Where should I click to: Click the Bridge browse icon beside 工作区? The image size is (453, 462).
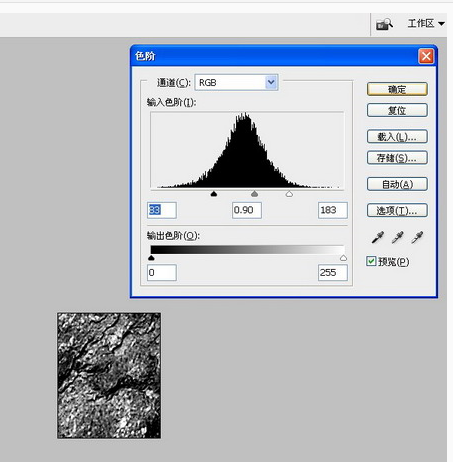tap(384, 24)
